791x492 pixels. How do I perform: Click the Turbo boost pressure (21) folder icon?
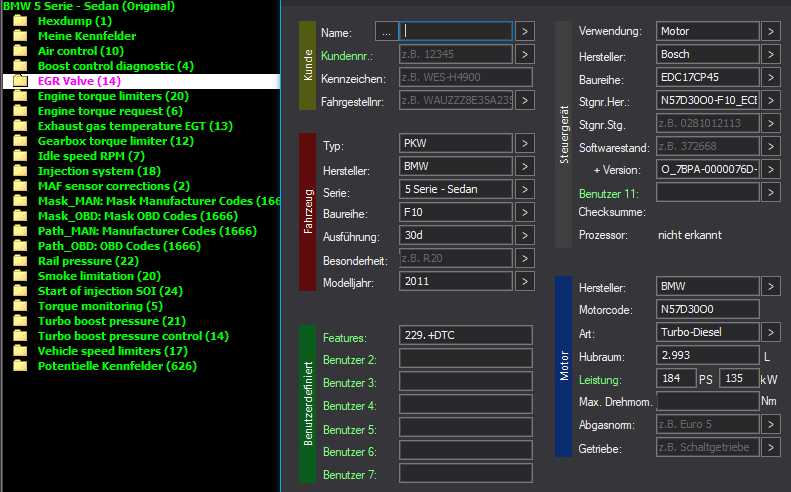pyautogui.click(x=20, y=321)
